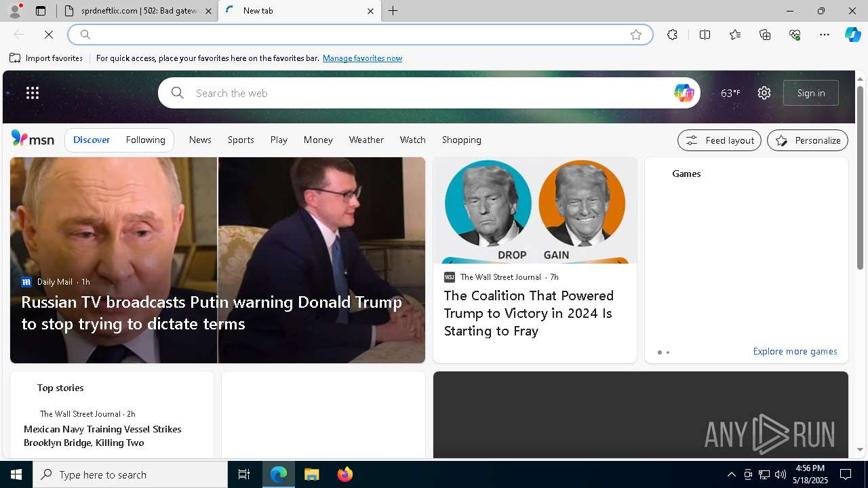This screenshot has width=868, height=488.
Task: Click Manage favorites now link
Action: [x=362, y=58]
